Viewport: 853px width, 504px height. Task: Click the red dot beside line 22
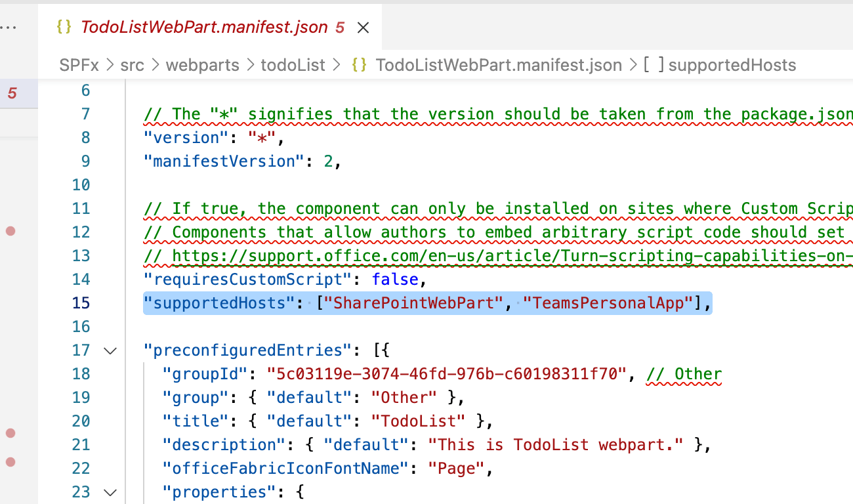click(10, 462)
